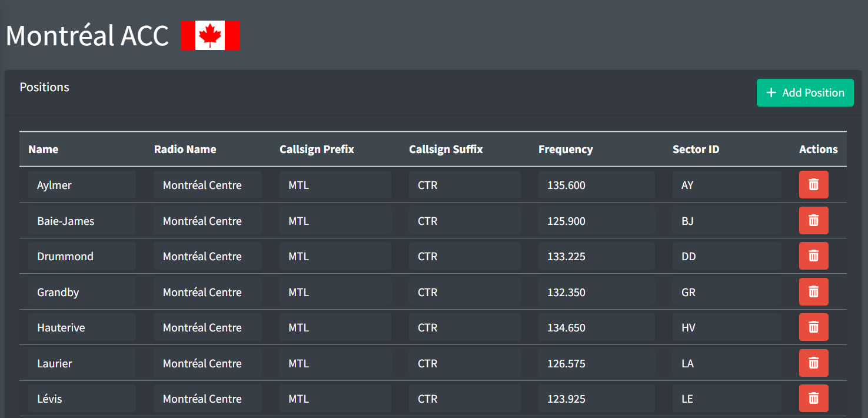Click the Callsign Prefix field in Hauterive row
The image size is (868, 418).
tap(335, 327)
